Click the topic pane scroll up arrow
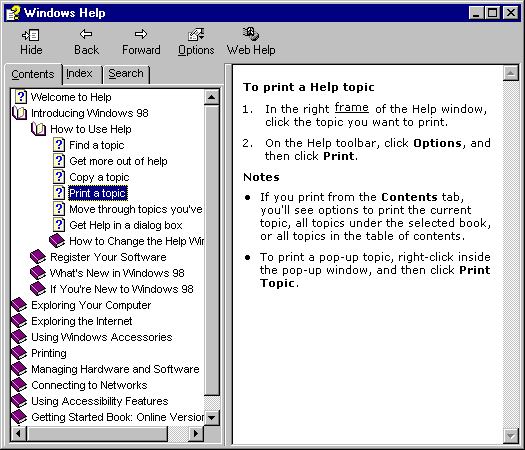This screenshot has height=450, width=525. tap(511, 73)
